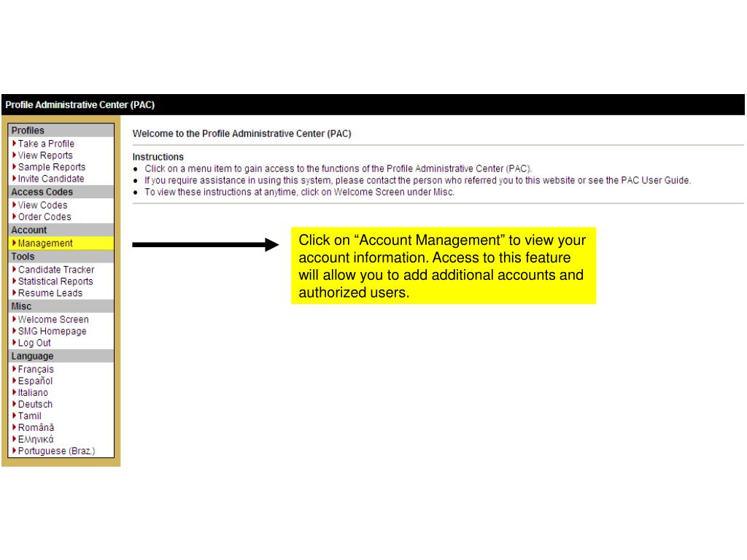Click the red arrow beside Tamil
Screen dimensions: 747x560
[x=15, y=415]
